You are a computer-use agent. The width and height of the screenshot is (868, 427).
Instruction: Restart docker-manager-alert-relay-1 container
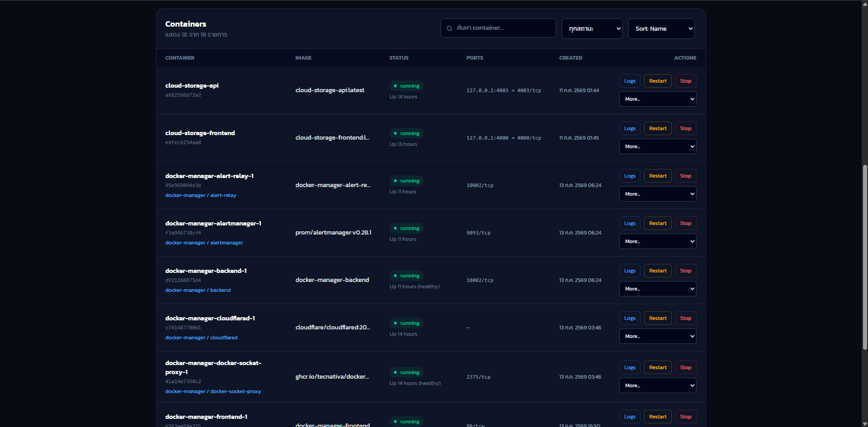coord(658,176)
